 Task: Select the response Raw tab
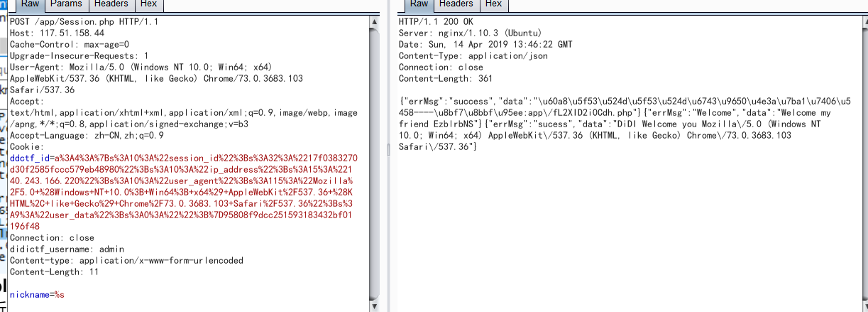419,5
